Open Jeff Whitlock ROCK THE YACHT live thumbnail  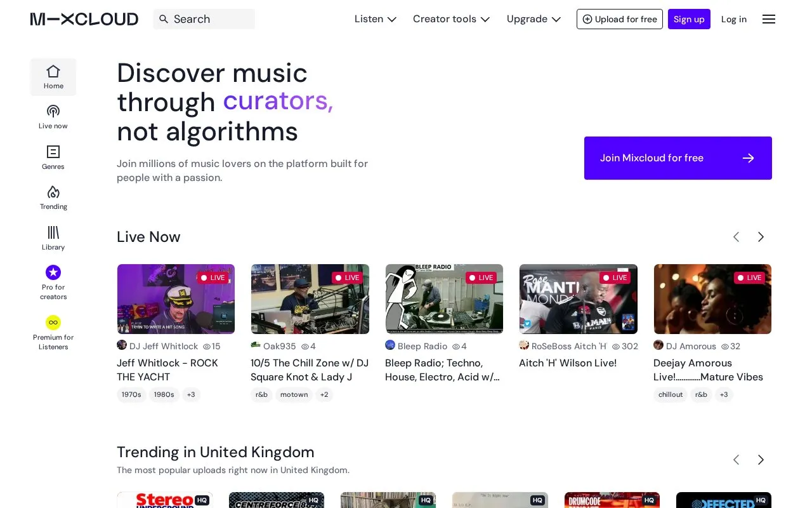[x=176, y=299]
